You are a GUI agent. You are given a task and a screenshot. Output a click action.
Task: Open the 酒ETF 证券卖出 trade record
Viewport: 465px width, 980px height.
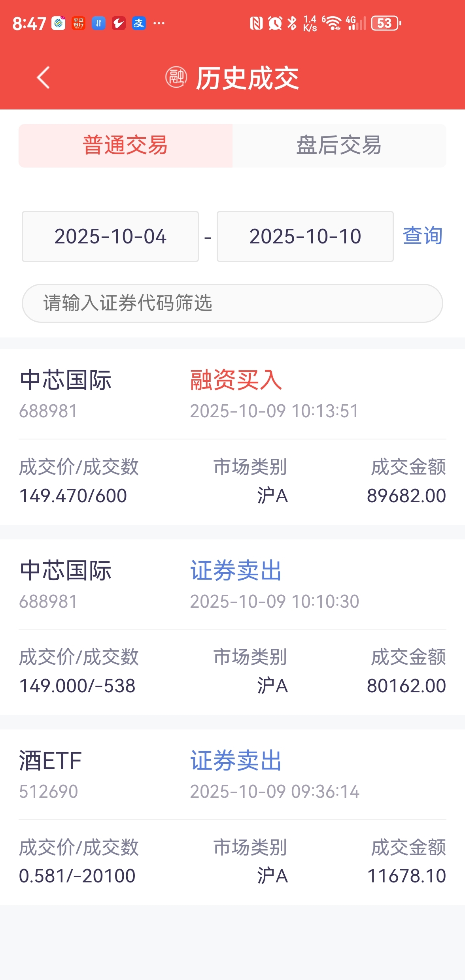point(232,817)
